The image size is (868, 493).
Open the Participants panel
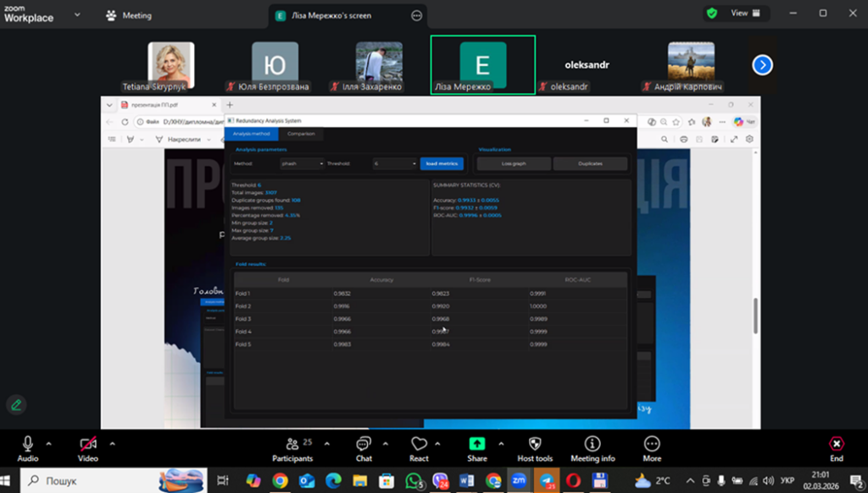click(x=292, y=445)
